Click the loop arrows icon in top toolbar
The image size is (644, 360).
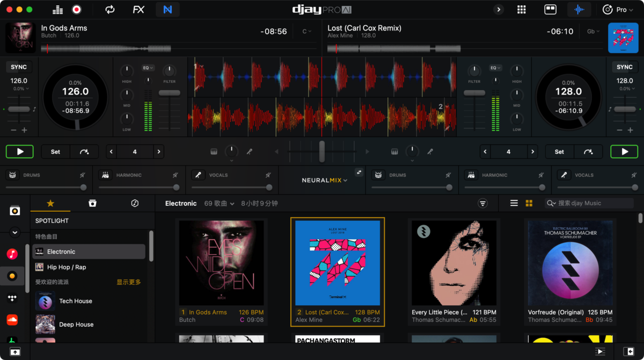(110, 10)
